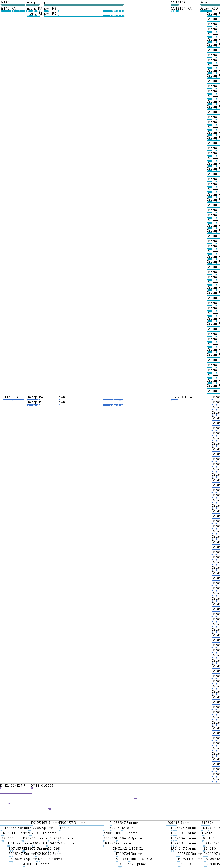Click the EK175115.5prime EST label
The width and height of the screenshot is (220, 868).
pyautogui.click(x=15, y=833)
